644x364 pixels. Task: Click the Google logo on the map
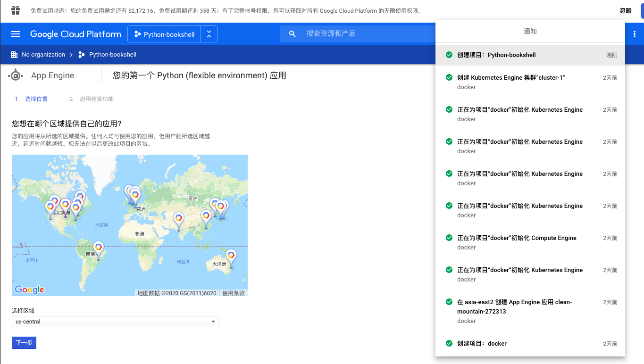[29, 290]
